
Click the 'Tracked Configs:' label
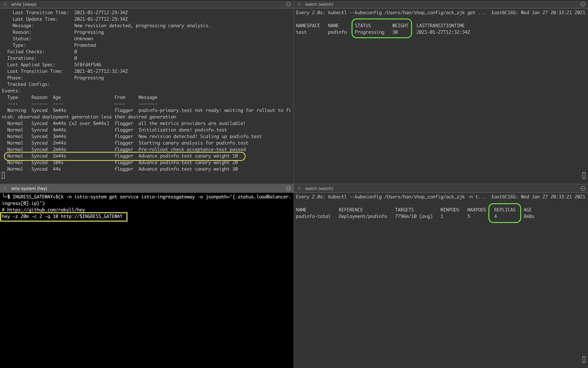coord(29,85)
